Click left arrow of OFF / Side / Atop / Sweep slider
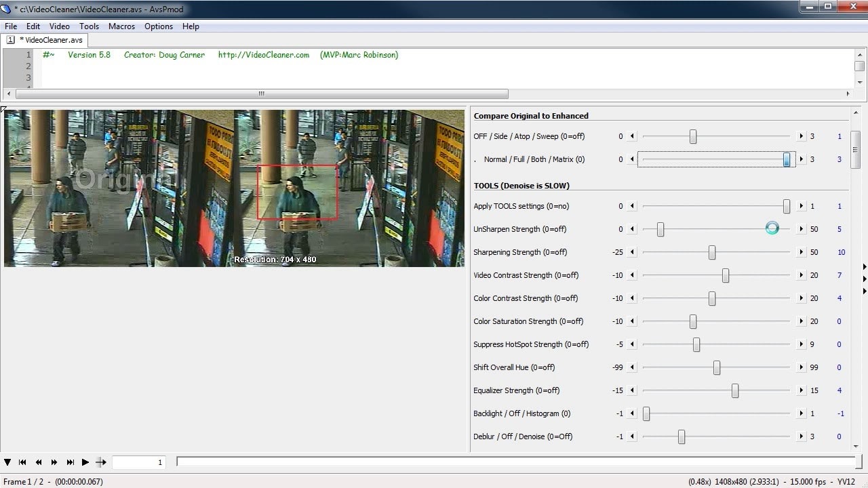 [633, 136]
